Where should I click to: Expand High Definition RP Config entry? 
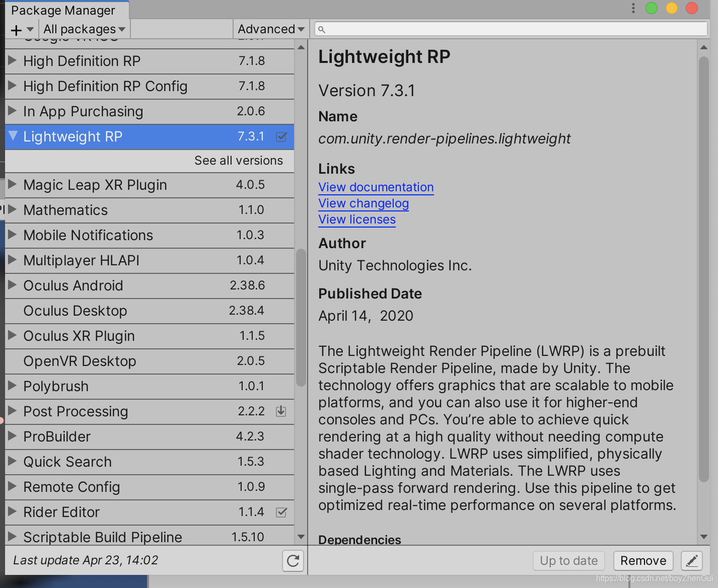[x=13, y=86]
